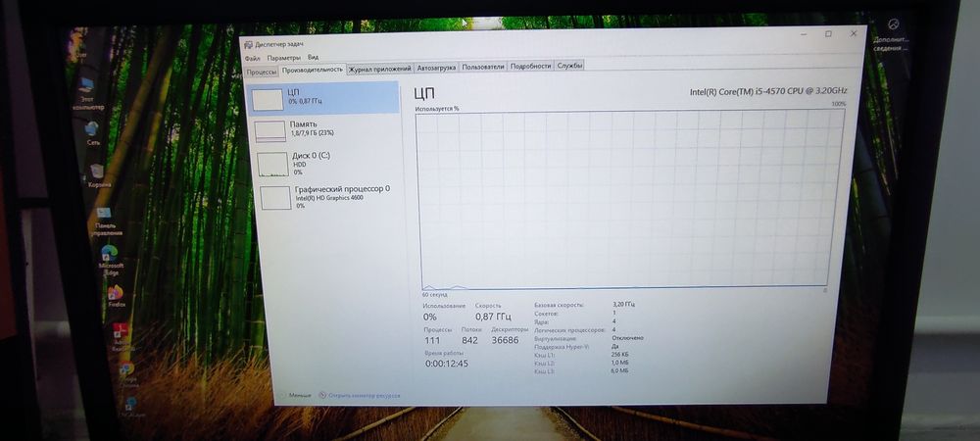The height and width of the screenshot is (441, 980).
Task: Collapse Task Manager using the Меньше arrow
Action: (282, 395)
